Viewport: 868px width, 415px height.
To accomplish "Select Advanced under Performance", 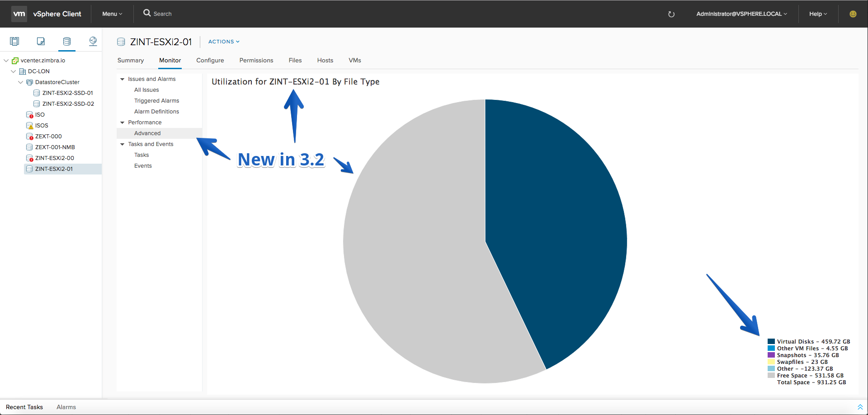I will pyautogui.click(x=147, y=133).
